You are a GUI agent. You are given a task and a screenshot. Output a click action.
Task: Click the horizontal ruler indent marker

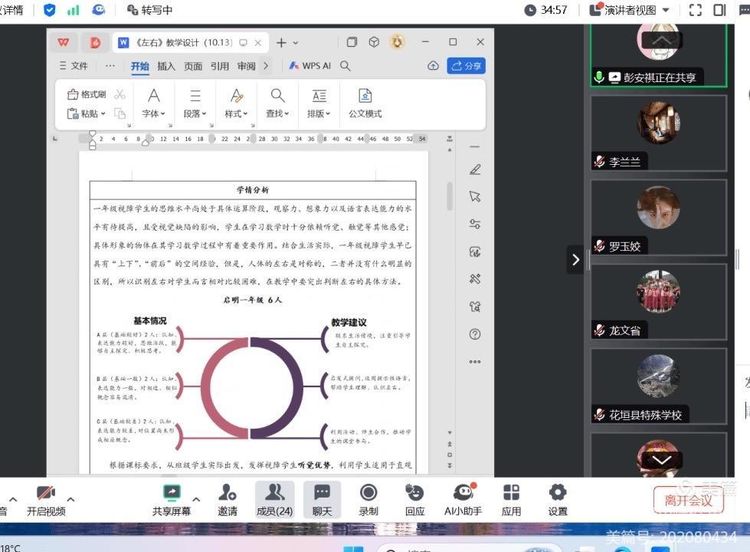click(92, 140)
